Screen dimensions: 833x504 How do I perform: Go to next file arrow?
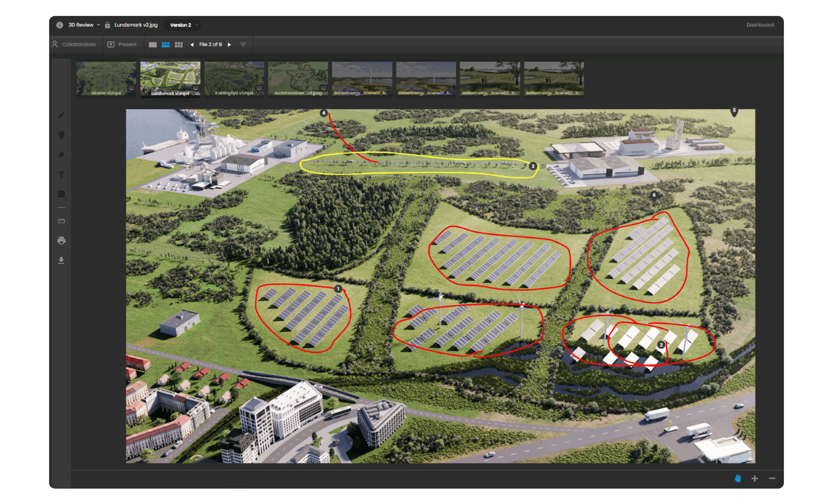[229, 45]
